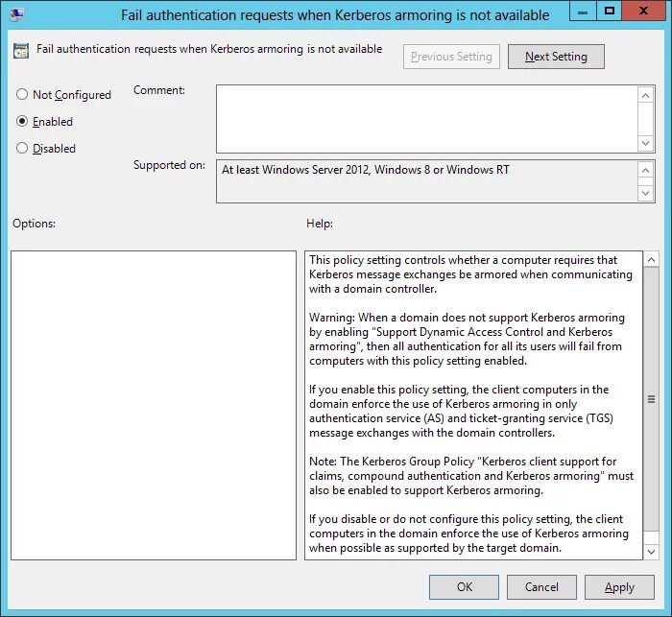Image resolution: width=672 pixels, height=617 pixels.
Task: Click the Options: label
Action: 34,224
